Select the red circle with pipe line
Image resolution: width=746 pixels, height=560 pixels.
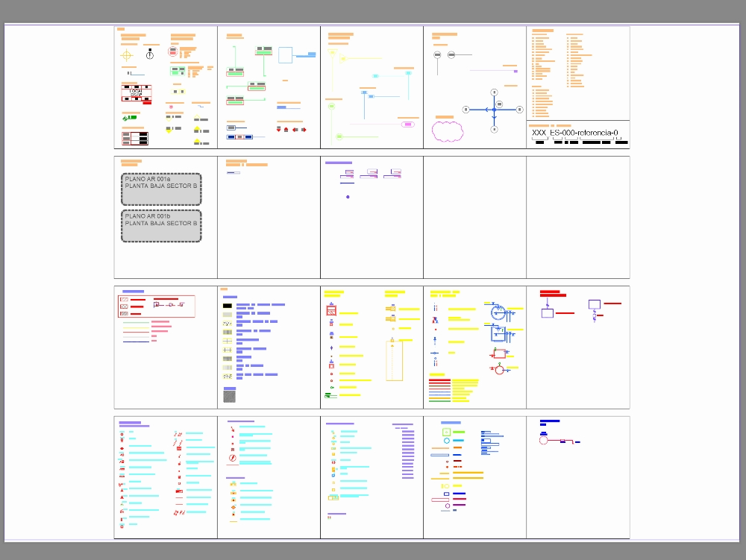[545, 440]
